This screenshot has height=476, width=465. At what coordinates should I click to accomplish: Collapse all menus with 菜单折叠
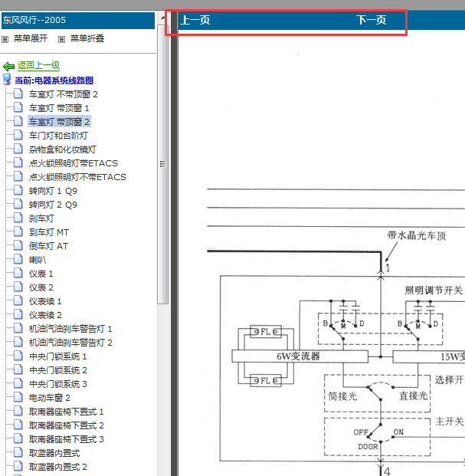click(x=87, y=38)
